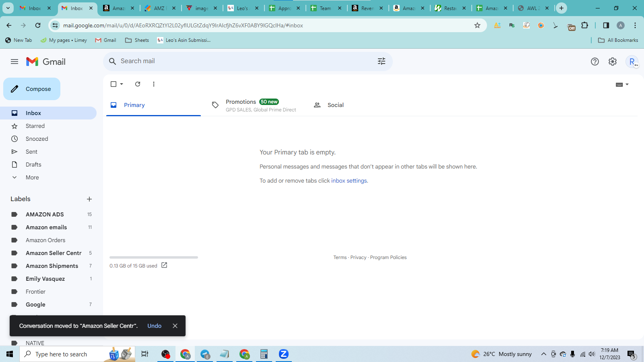
Task: Click the search magnifier icon in Gmail
Action: point(113,61)
